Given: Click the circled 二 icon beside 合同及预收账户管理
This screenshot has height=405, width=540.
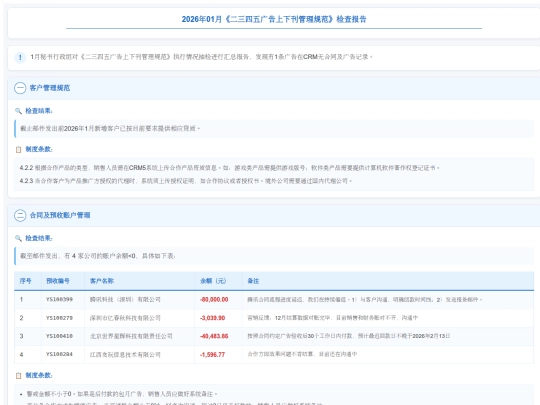Looking at the screenshot, I should pos(20,215).
